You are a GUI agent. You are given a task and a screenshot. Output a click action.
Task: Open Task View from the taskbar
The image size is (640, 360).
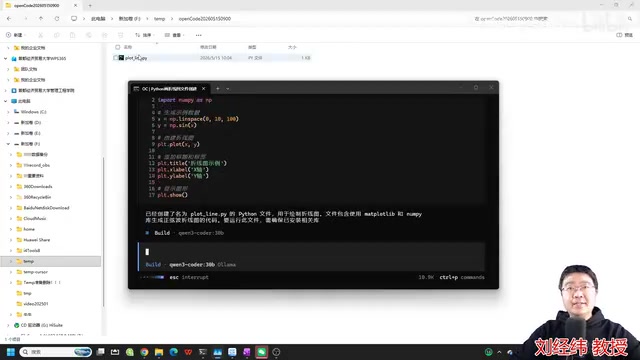pyautogui.click(x=100, y=352)
